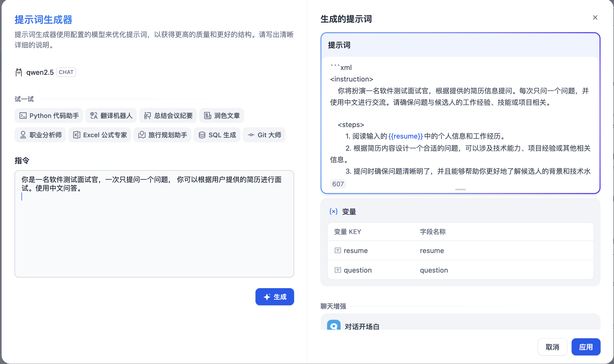Click the qwen2.5 model llama icon
The width and height of the screenshot is (614, 364).
19,72
